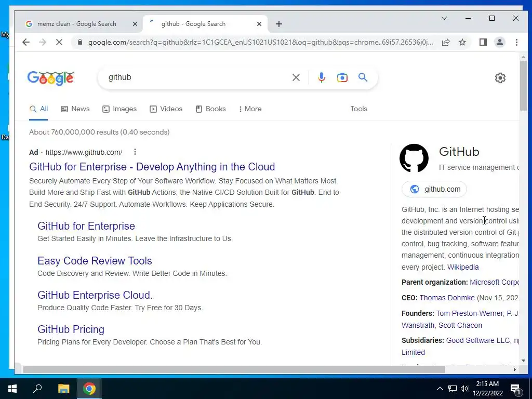The height and width of the screenshot is (399, 532).
Task: Close the memz clean tab
Action: click(135, 24)
